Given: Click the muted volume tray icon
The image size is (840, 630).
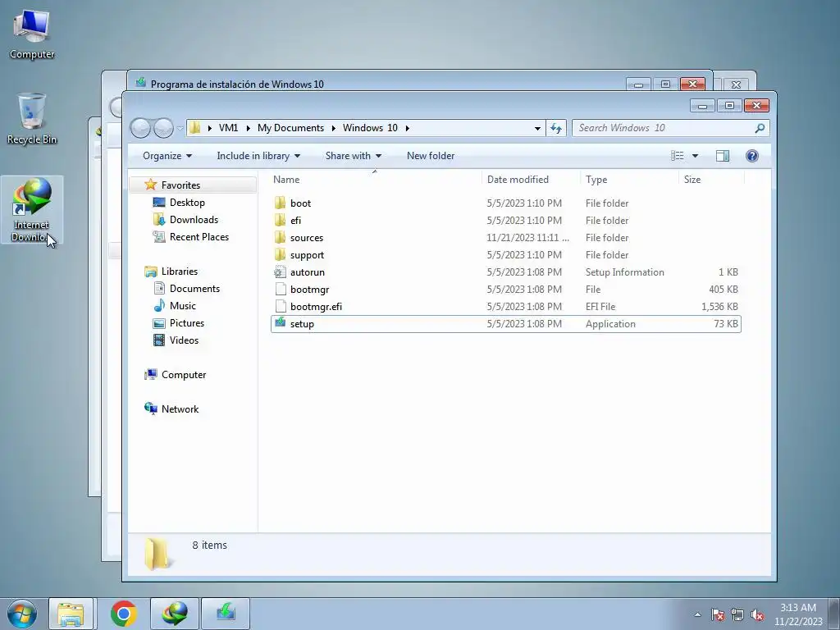Looking at the screenshot, I should [757, 614].
